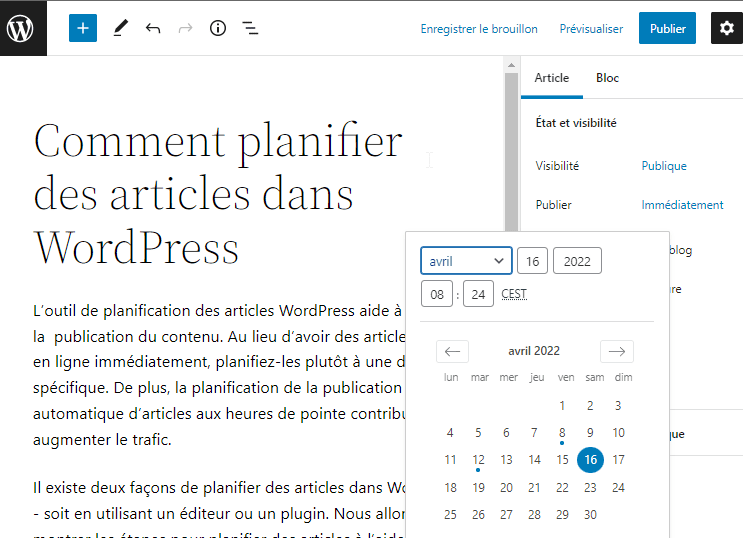Click the redo arrow icon
The image size is (743, 538).
point(185,28)
